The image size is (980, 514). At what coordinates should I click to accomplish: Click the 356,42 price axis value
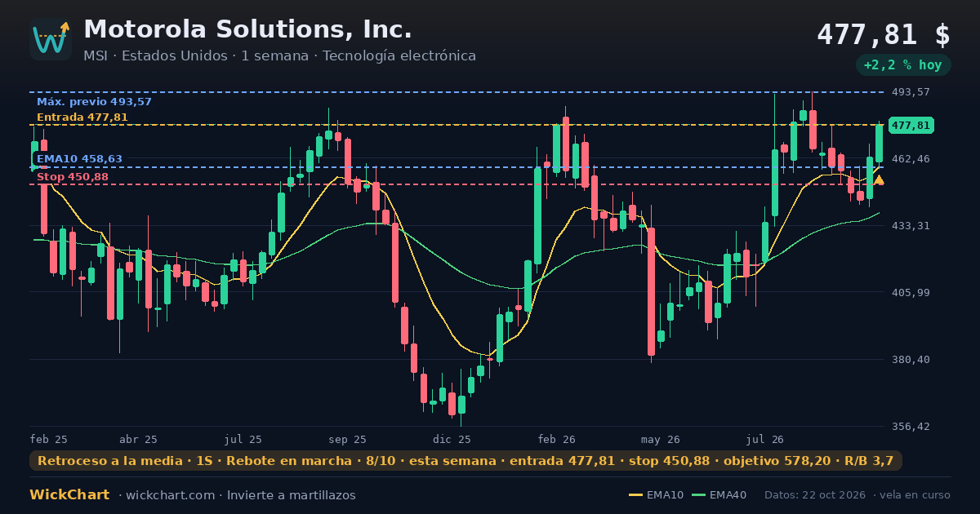(911, 426)
